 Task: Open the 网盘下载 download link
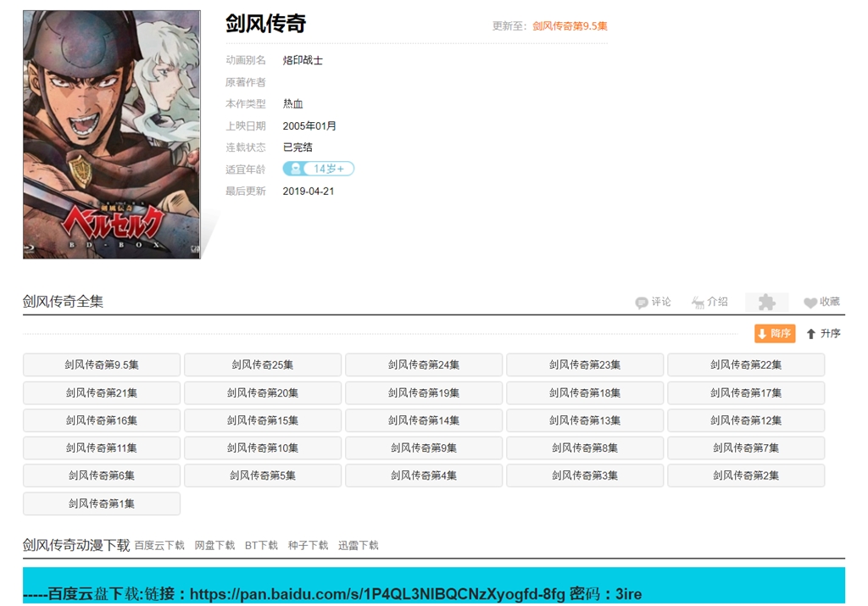point(214,546)
